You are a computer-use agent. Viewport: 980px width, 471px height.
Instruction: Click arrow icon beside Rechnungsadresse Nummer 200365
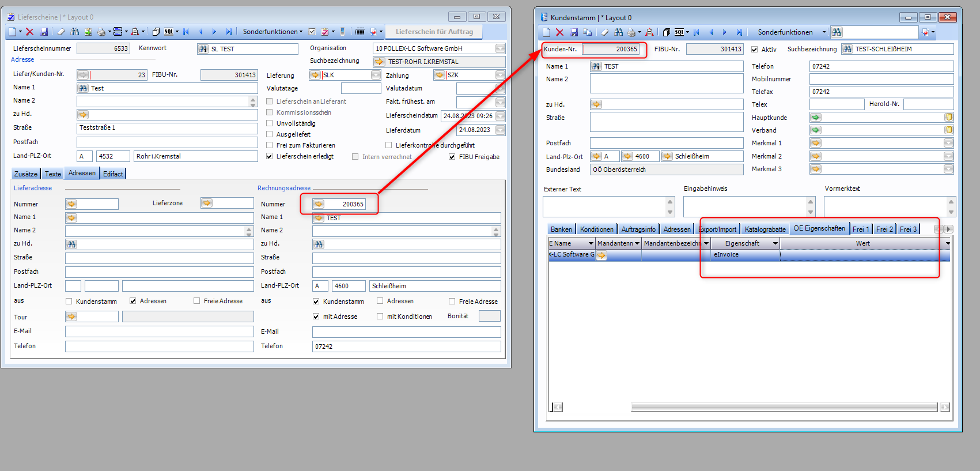point(319,204)
